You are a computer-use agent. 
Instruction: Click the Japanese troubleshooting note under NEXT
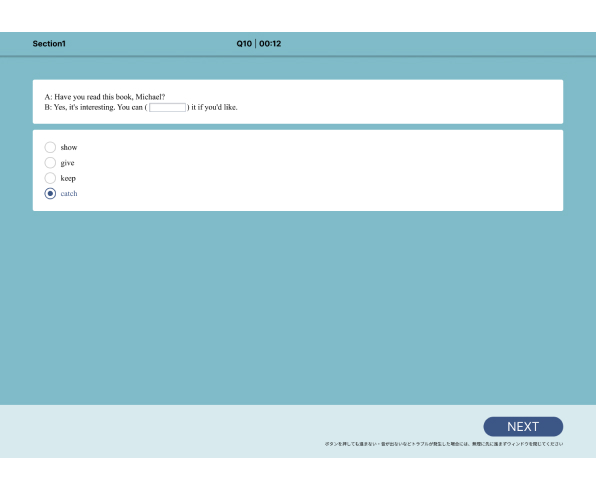[x=444, y=444]
